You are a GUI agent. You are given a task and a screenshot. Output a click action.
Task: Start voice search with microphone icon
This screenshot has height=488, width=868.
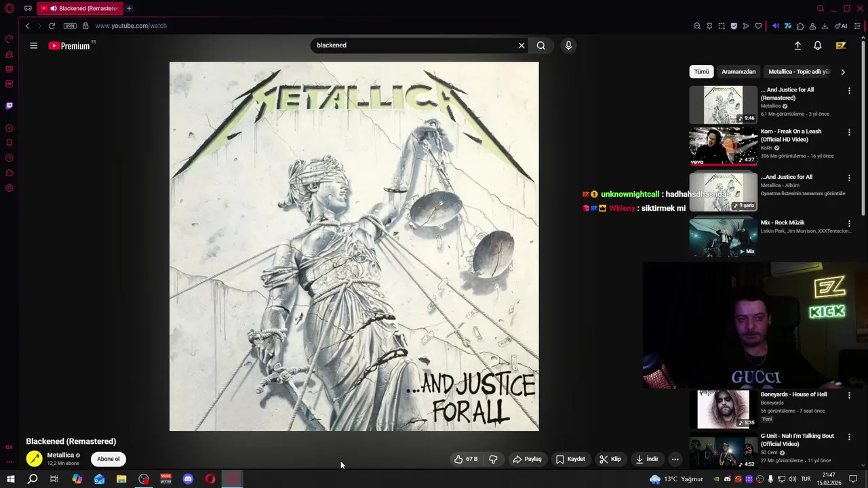point(568,45)
